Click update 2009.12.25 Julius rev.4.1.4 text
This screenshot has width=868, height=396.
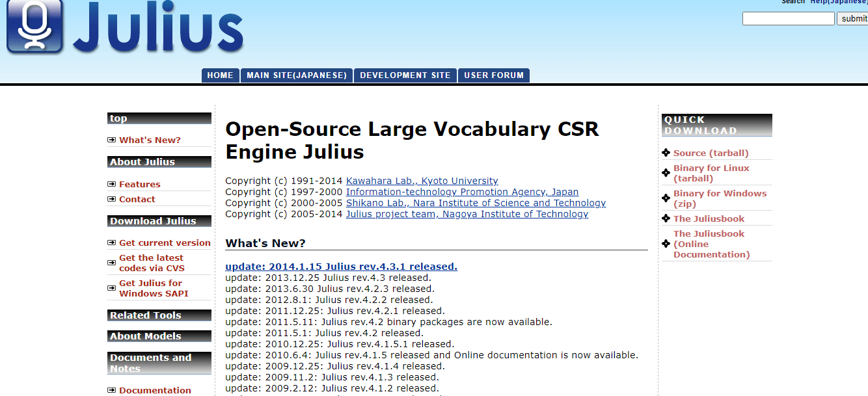(335, 366)
